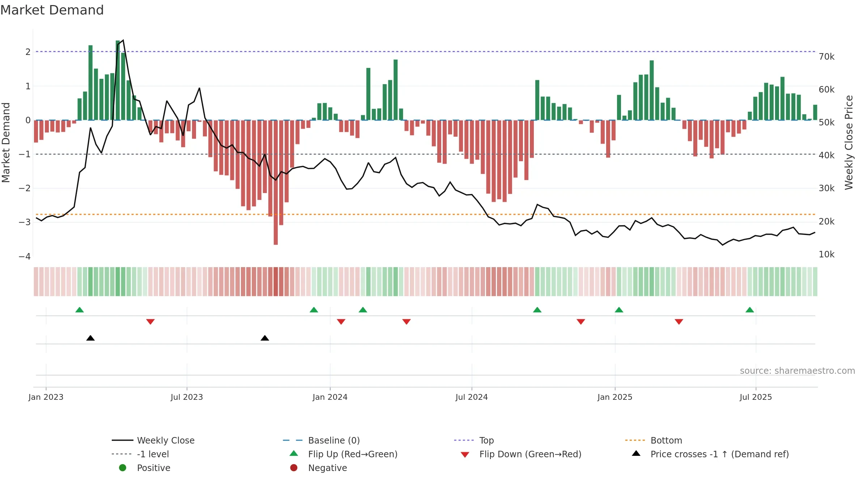Click the Weekly Close Price axis label

tap(849, 142)
